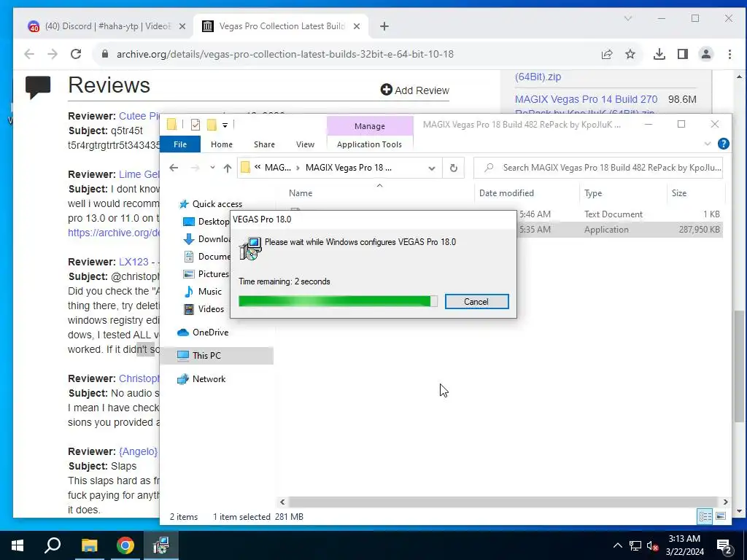Select Quick access in navigation pane
The height and width of the screenshot is (560, 747).
click(x=217, y=204)
